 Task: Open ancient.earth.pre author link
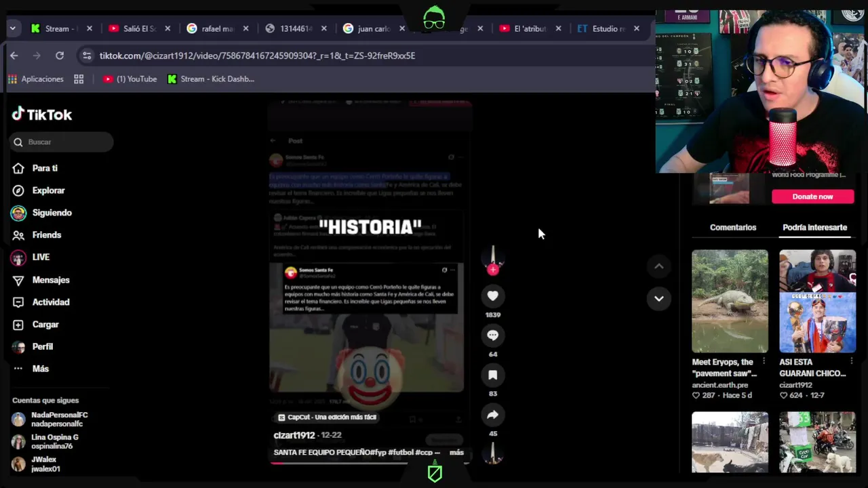(x=719, y=385)
